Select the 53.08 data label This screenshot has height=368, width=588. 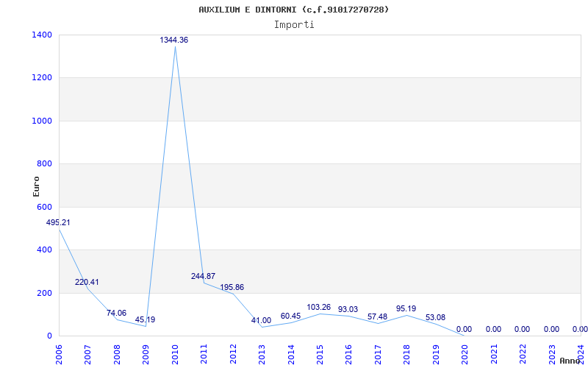pos(435,317)
